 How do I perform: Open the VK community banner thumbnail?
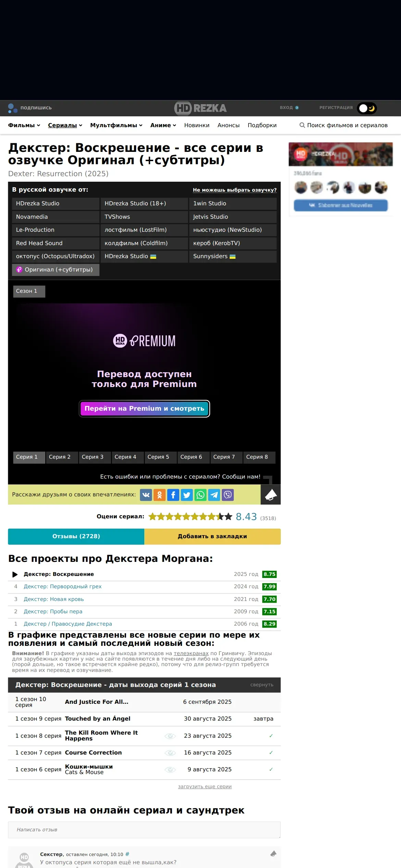pos(341,154)
